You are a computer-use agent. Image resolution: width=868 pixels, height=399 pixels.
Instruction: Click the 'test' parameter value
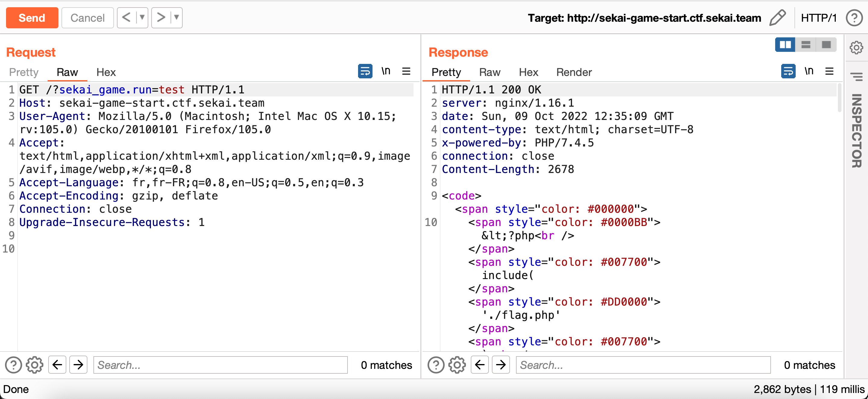coord(171,90)
